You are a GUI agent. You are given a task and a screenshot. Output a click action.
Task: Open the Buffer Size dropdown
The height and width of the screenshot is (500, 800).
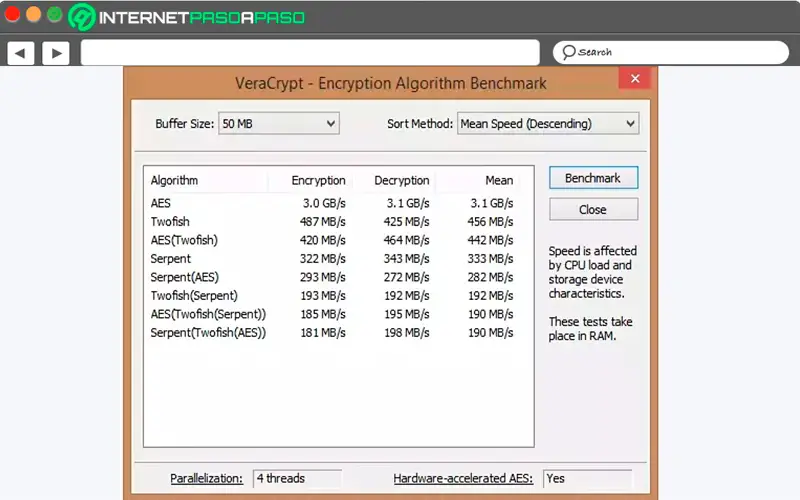[x=279, y=123]
